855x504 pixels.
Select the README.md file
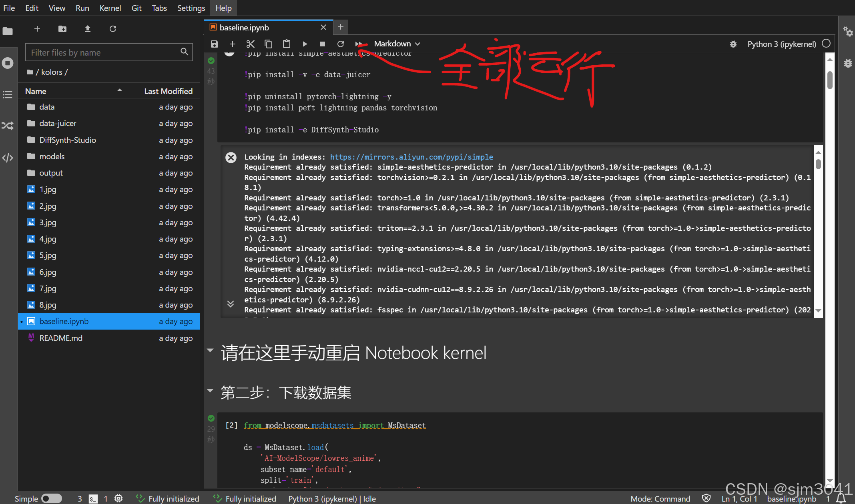click(109, 338)
